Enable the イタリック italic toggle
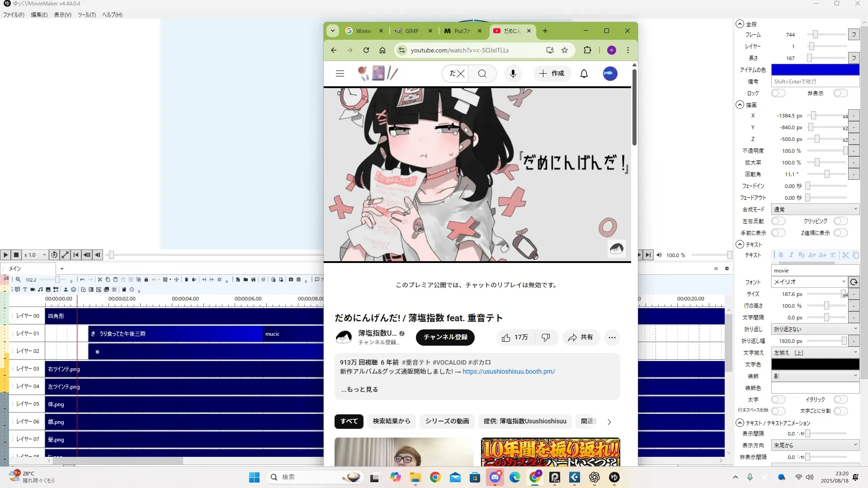The height and width of the screenshot is (488, 868). coord(840,400)
